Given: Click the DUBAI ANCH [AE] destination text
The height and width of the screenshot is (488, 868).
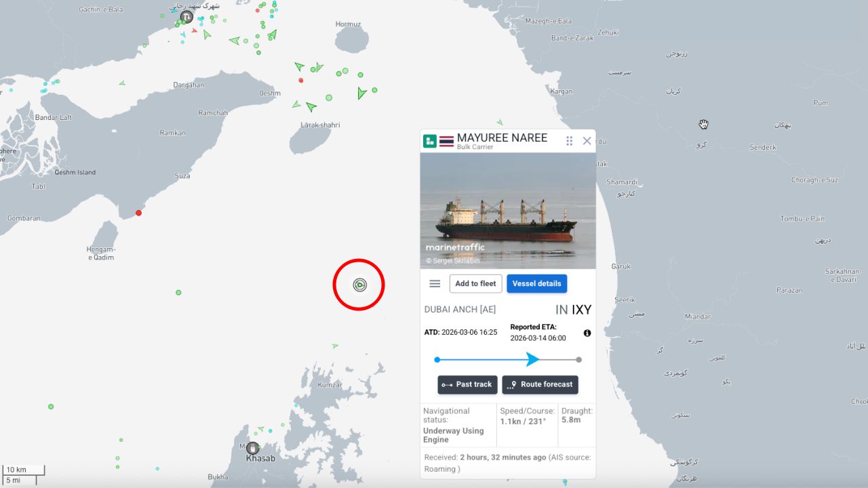Looking at the screenshot, I should coord(460,310).
